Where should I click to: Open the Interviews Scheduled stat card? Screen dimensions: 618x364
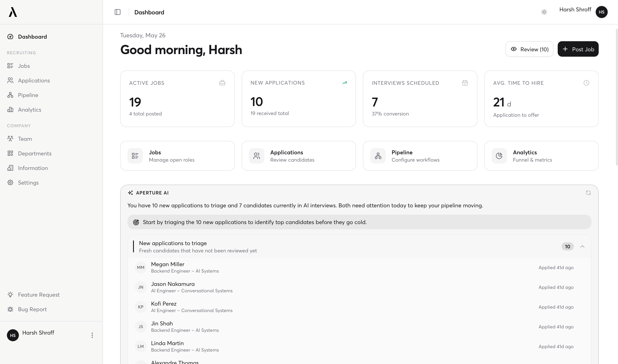click(x=420, y=99)
